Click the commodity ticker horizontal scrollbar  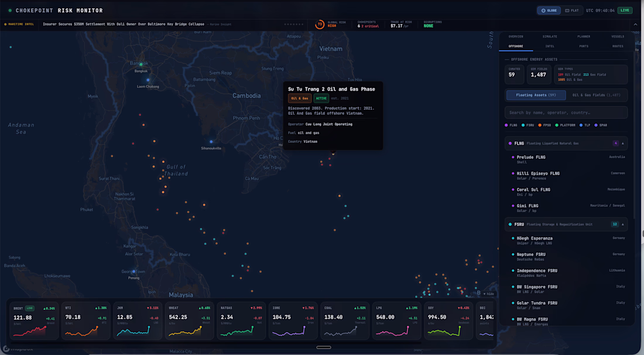pos(215,342)
